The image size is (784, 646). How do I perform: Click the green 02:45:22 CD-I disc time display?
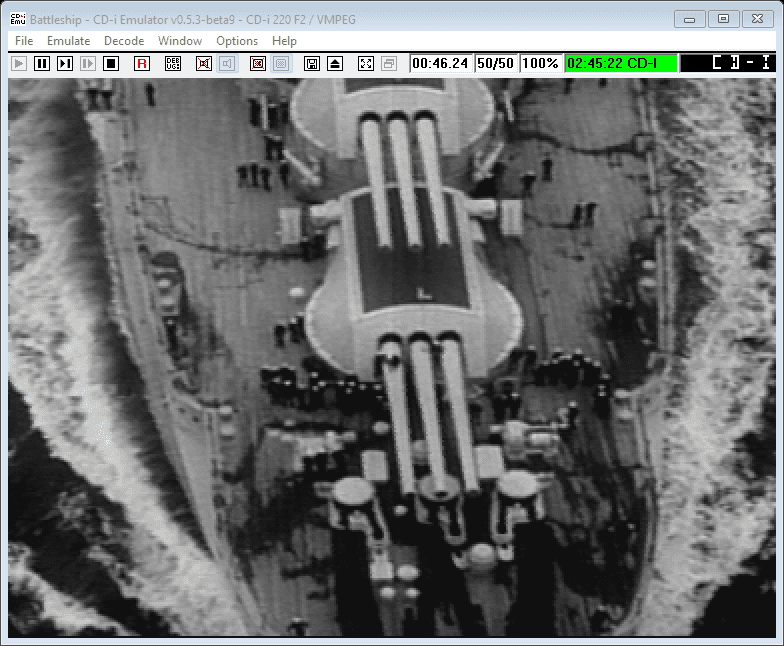(620, 63)
